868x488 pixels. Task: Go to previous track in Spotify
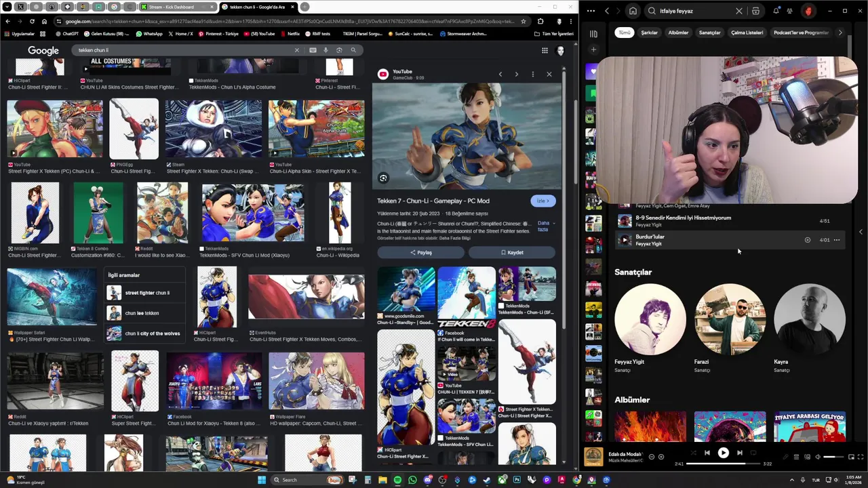[x=707, y=453]
